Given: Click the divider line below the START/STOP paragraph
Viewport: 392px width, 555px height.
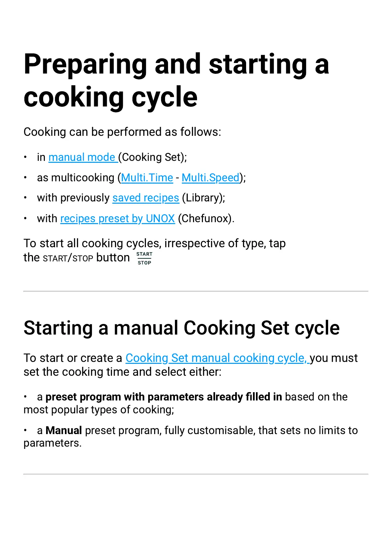Looking at the screenshot, I should click(196, 291).
